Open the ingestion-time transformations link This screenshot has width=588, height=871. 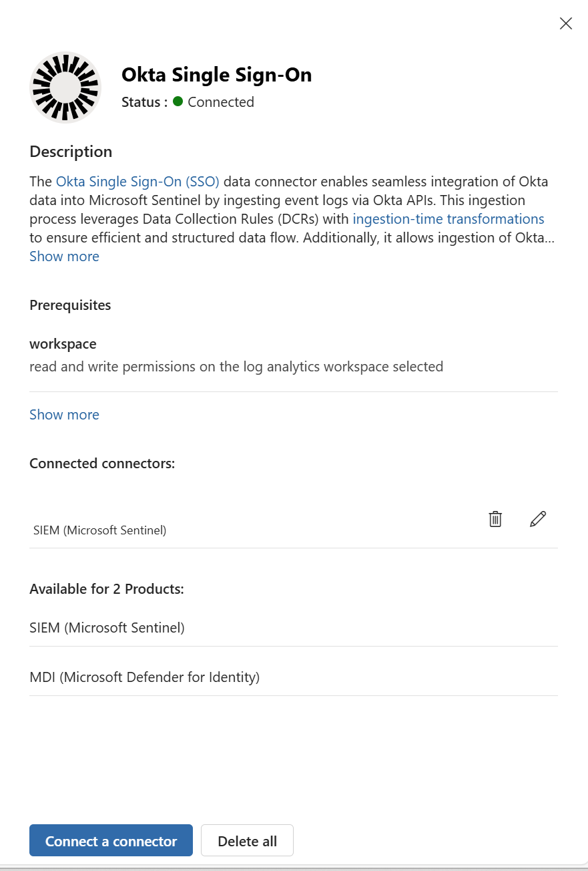coord(448,218)
